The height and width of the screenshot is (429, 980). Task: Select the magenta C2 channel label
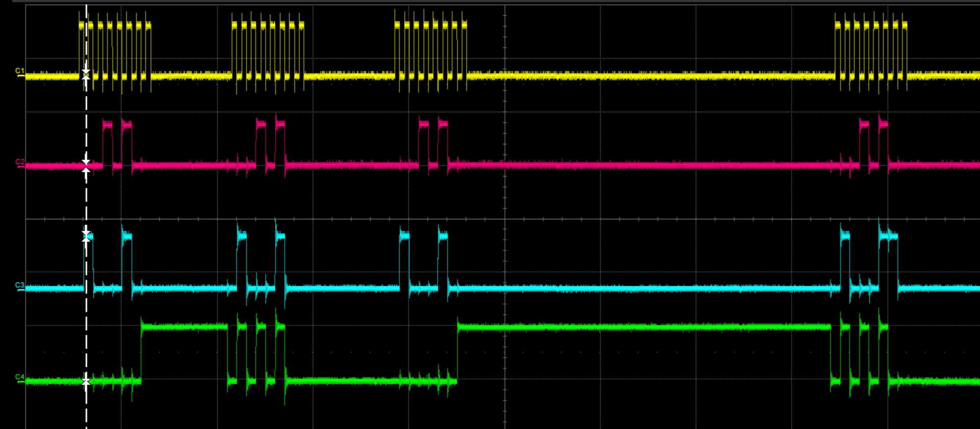click(19, 162)
